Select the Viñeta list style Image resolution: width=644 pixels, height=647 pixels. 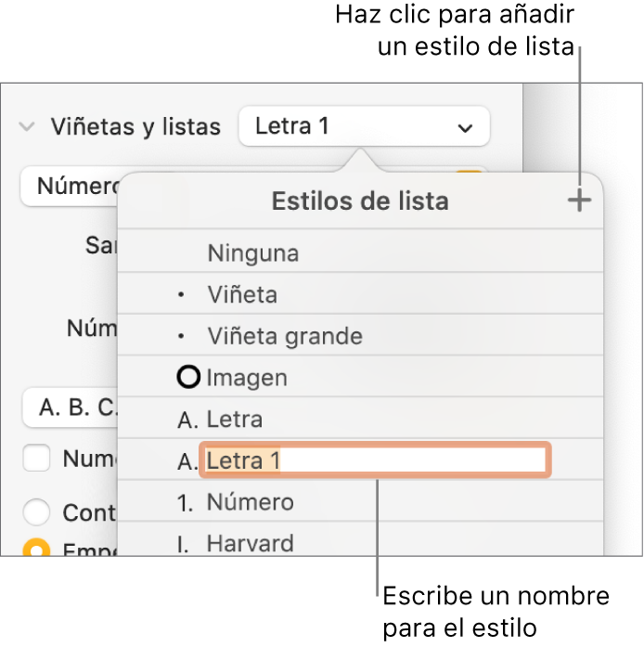(361, 293)
